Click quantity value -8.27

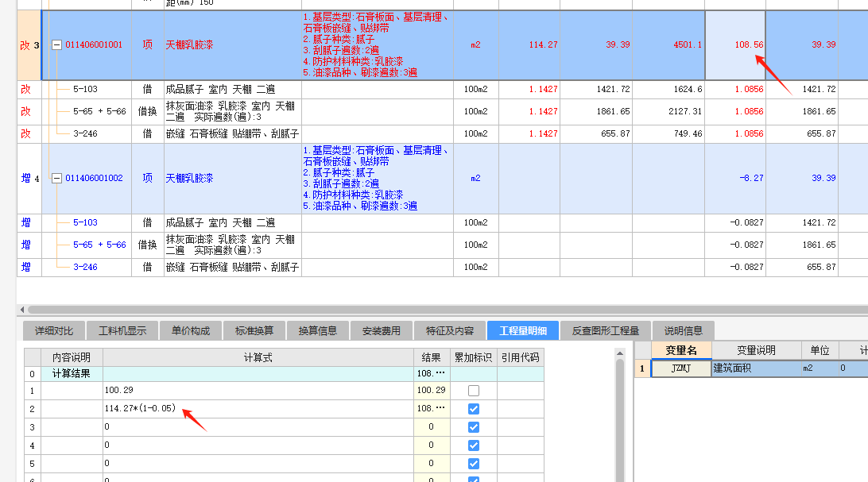[751, 178]
